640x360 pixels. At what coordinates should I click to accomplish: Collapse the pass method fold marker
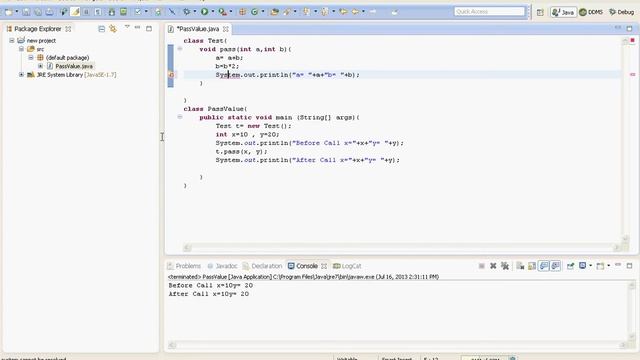click(x=180, y=49)
